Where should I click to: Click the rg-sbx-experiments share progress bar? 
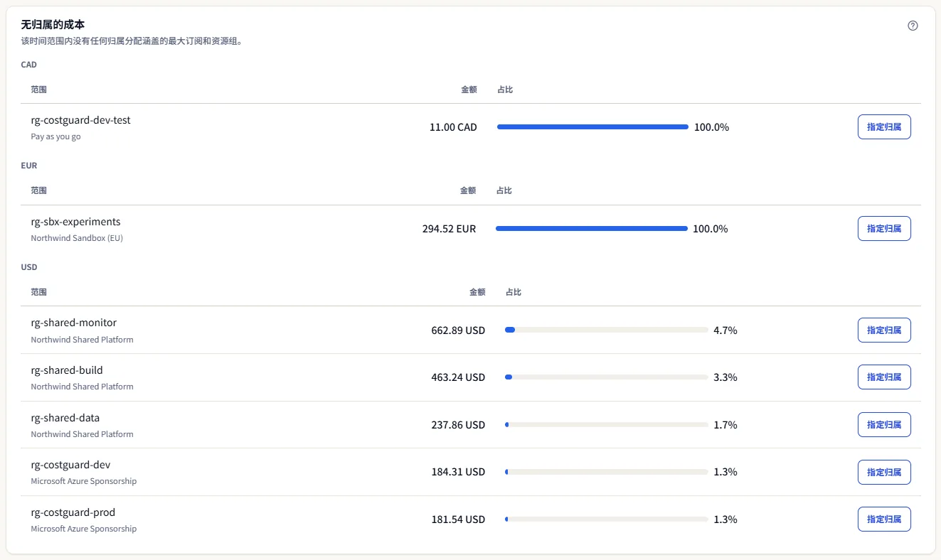click(592, 229)
